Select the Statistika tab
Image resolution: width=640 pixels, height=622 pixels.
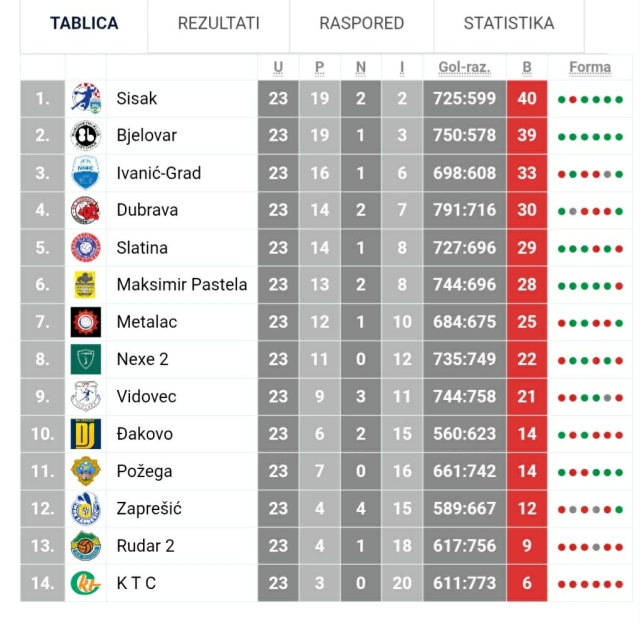point(508,23)
